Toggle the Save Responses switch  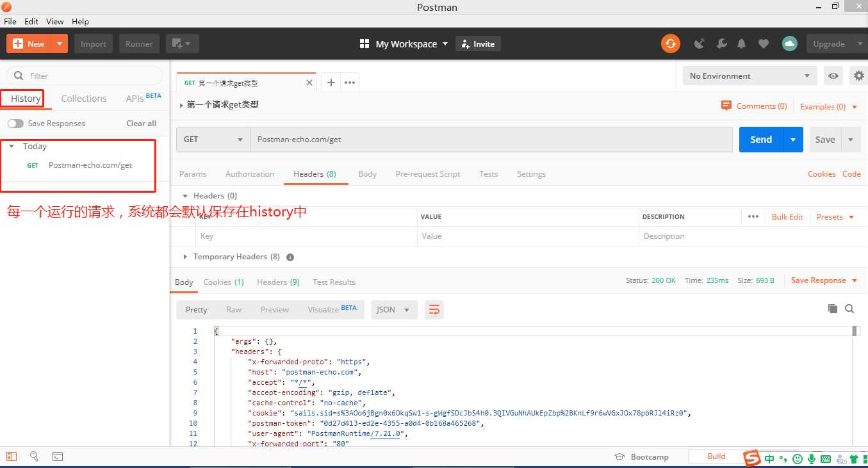point(15,124)
